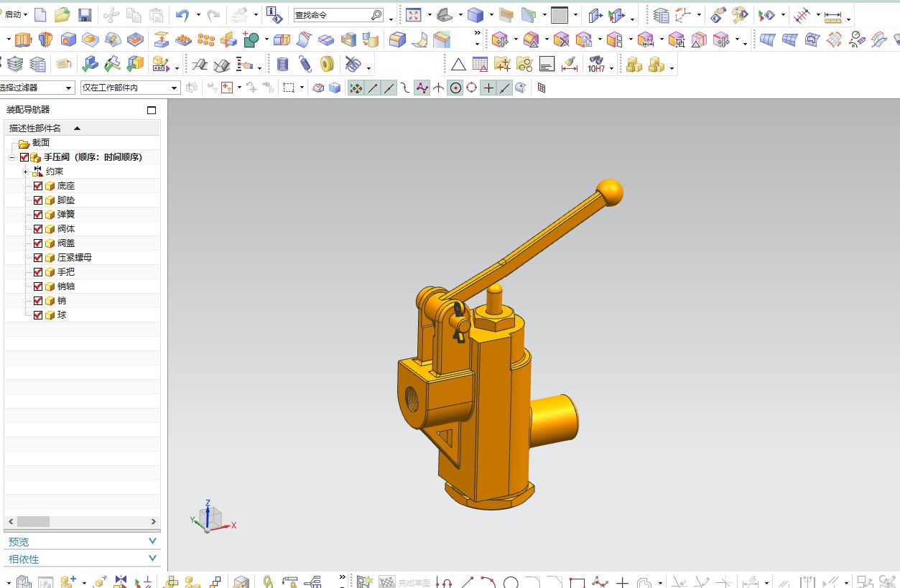Open the Undo history dropdown arrow

[198, 15]
